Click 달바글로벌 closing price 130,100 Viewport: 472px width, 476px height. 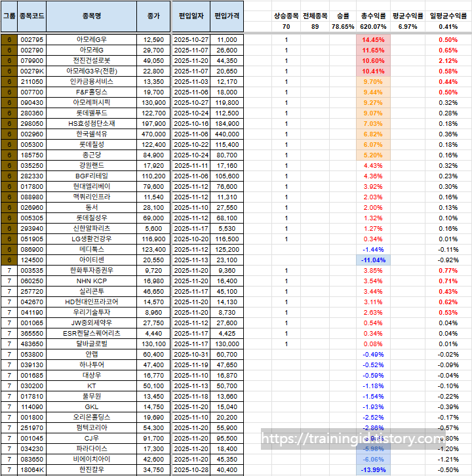(153, 344)
